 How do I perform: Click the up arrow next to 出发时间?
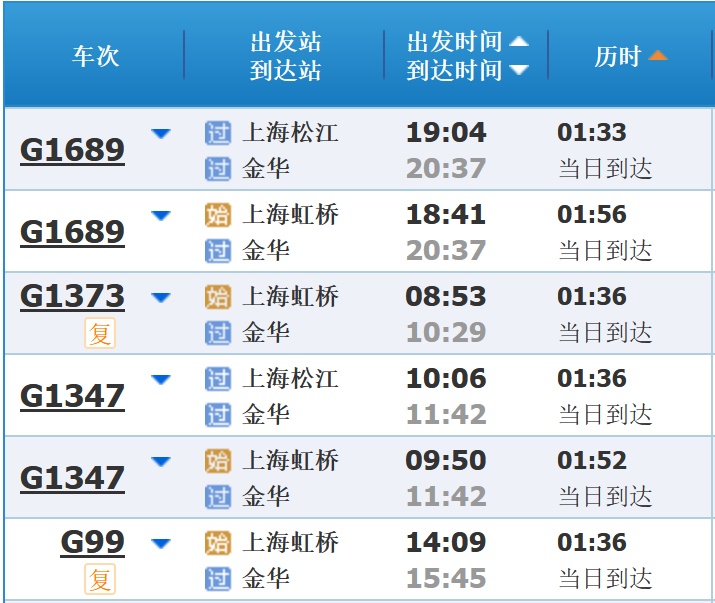pos(518,42)
